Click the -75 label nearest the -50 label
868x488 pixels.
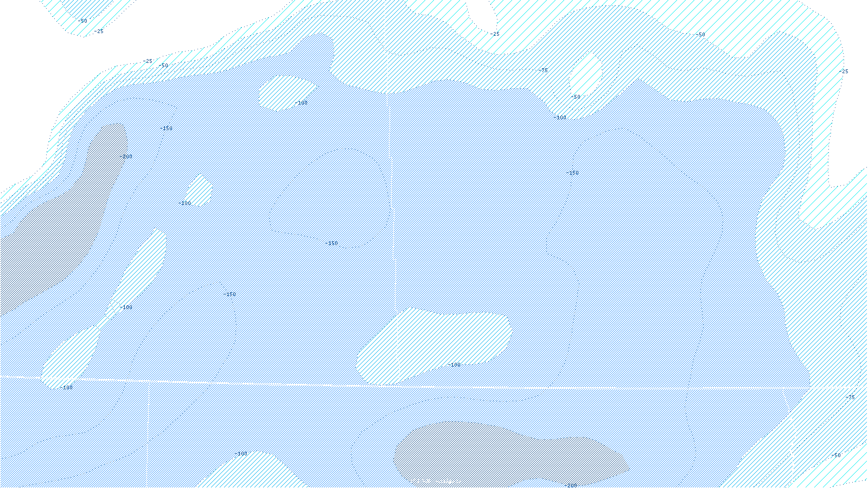pos(850,397)
